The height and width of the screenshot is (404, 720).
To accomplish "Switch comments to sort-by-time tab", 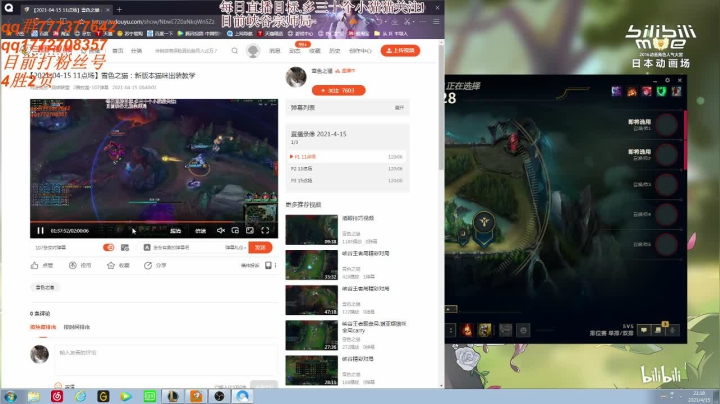I will pyautogui.click(x=77, y=327).
